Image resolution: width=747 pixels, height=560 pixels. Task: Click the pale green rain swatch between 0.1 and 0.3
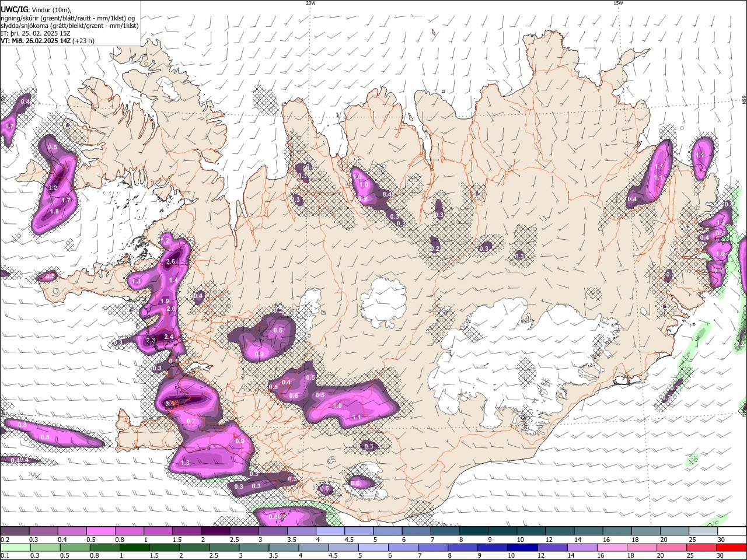tap(15, 547)
